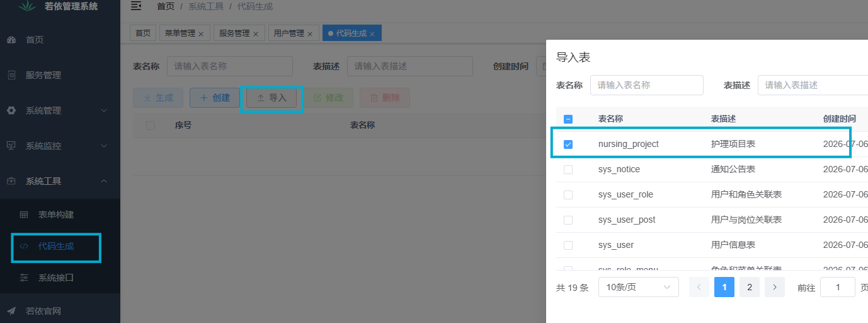Go to page 1 in pagination
This screenshot has width=868, height=323.
[x=724, y=287]
